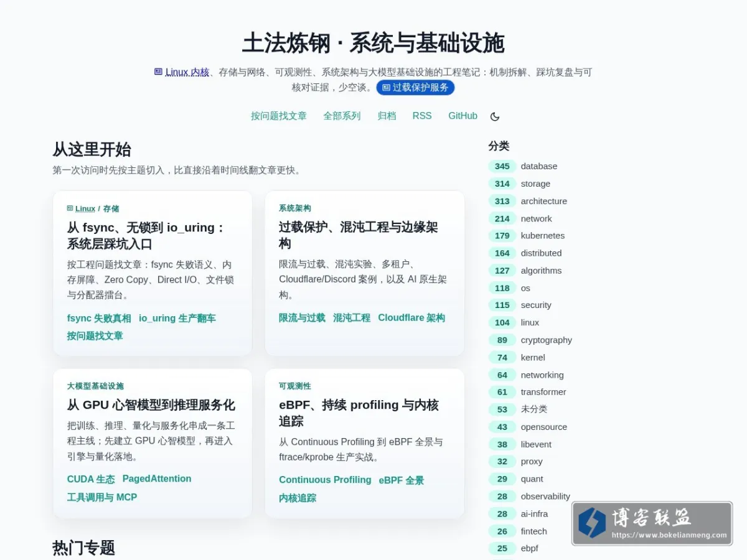Select the kernel category

tap(533, 357)
